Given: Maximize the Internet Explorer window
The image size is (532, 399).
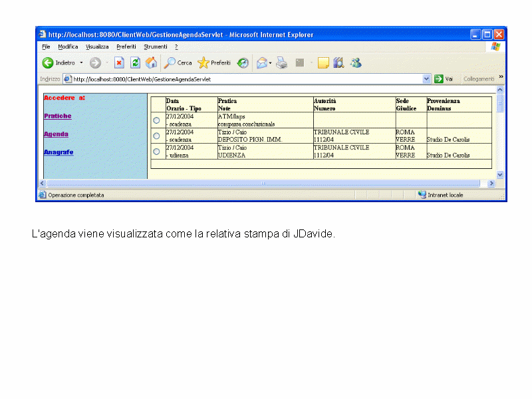Looking at the screenshot, I should coord(487,35).
